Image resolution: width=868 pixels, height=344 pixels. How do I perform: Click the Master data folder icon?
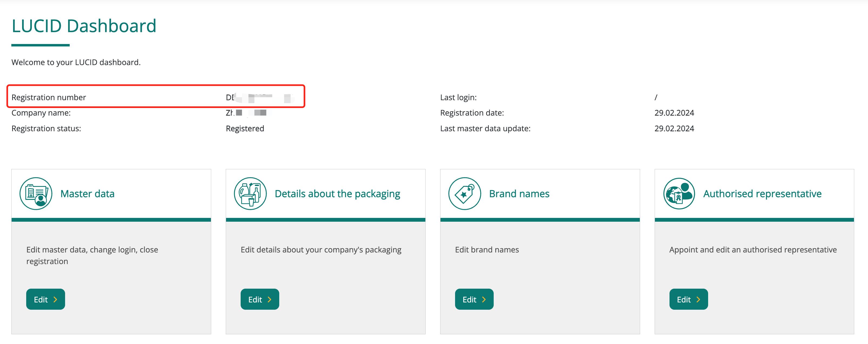coord(36,194)
